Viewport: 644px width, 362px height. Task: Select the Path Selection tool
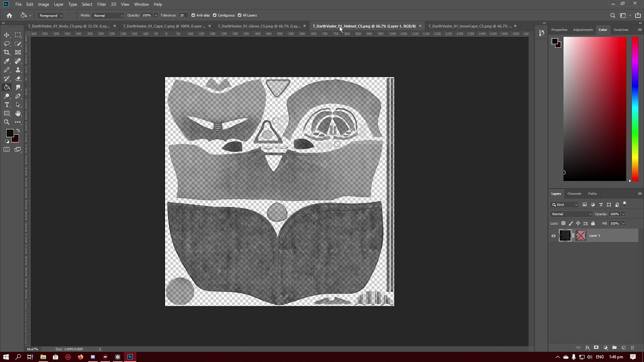pos(18,105)
